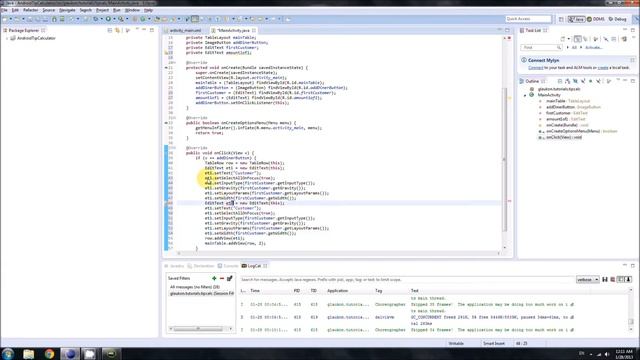Switch to the Debug perspective
This screenshot has width=640, height=360.
618,19
